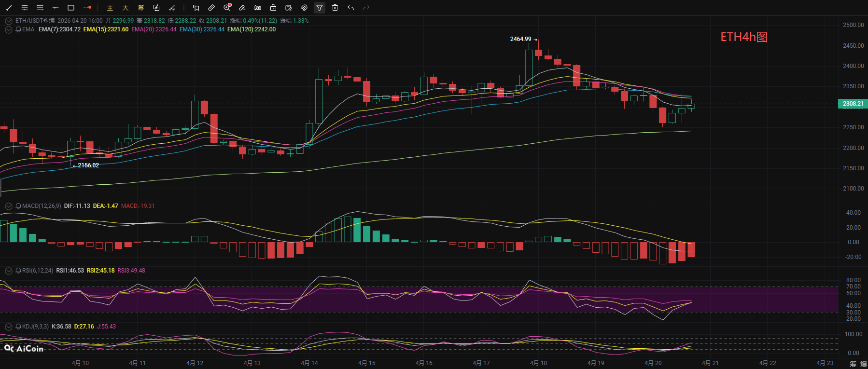The height and width of the screenshot is (369, 868).
Task: Click the 主 main-force indicator toolbar item
Action: (x=110, y=8)
